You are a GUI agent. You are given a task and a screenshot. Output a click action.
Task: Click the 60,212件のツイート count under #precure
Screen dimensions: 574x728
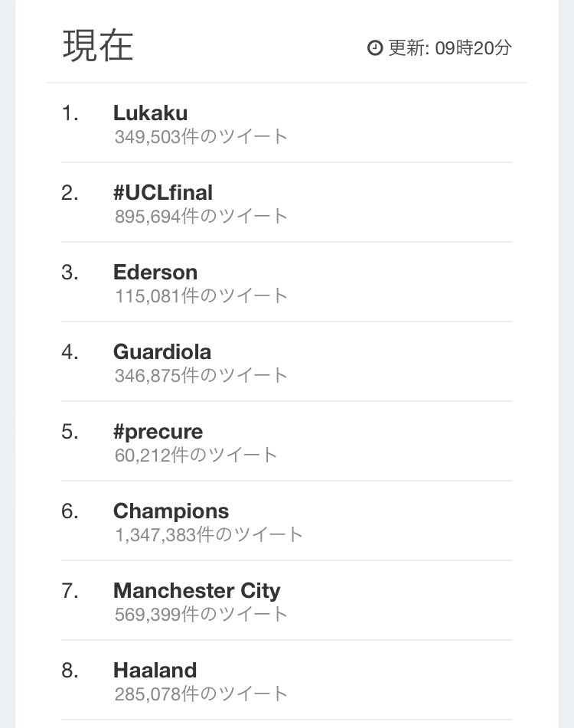click(x=196, y=455)
